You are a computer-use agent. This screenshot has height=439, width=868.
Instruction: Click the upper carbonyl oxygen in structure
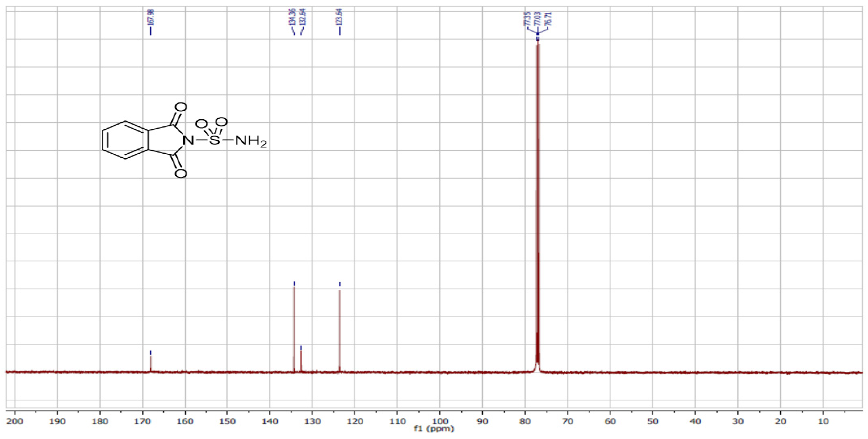click(x=181, y=107)
